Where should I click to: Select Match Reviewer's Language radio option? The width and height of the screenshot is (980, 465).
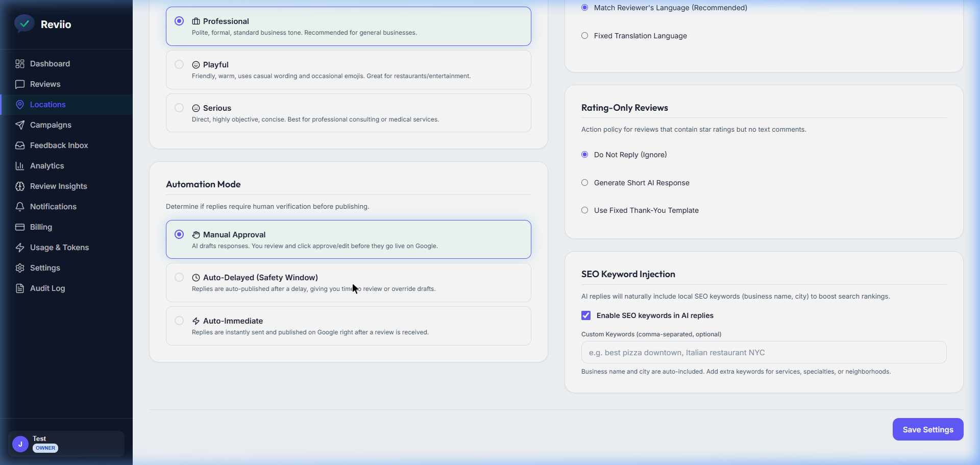pos(585,8)
